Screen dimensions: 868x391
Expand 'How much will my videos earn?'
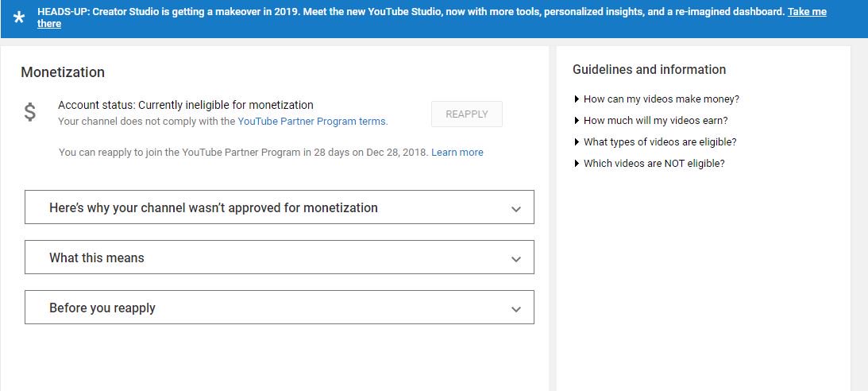coord(651,120)
